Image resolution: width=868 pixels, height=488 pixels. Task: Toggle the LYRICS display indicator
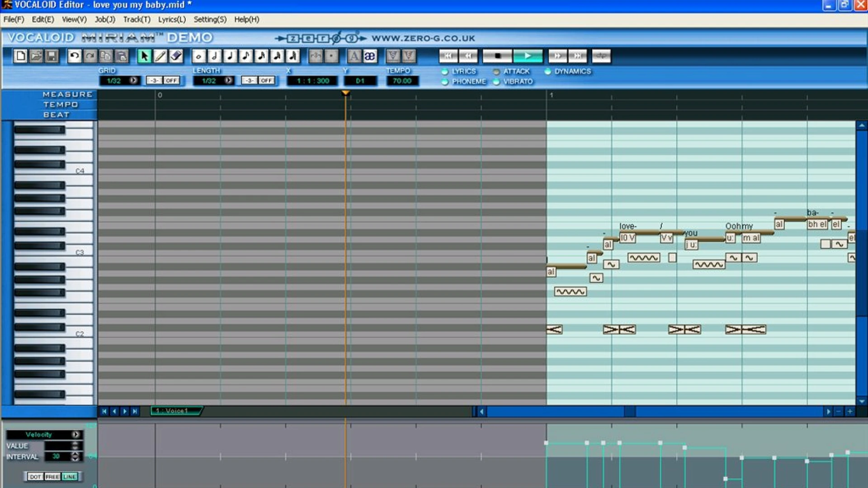(x=445, y=71)
